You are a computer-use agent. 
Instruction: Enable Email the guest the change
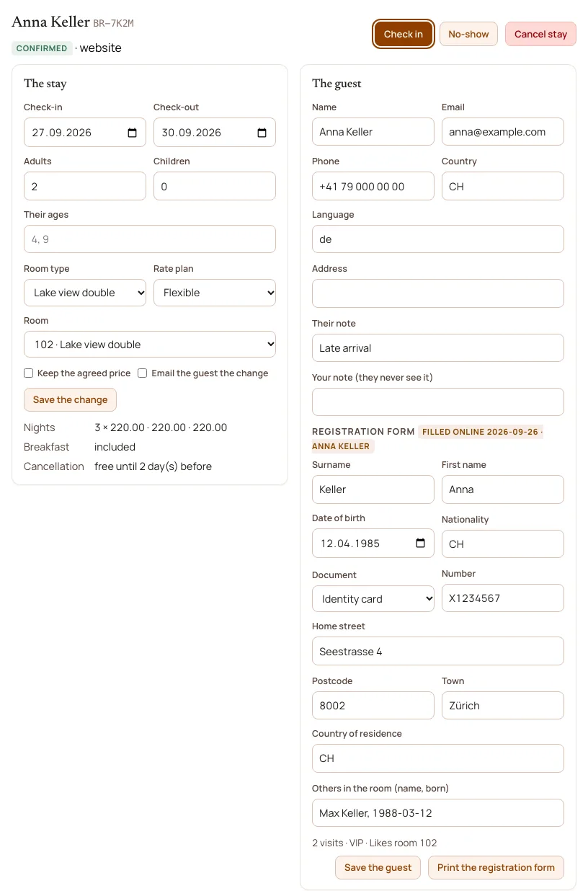pos(143,373)
